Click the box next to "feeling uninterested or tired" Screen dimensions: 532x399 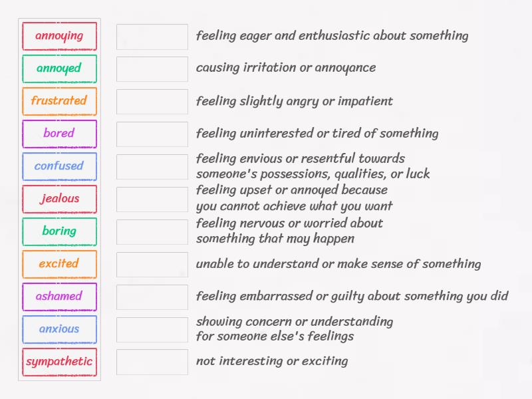pyautogui.click(x=152, y=134)
